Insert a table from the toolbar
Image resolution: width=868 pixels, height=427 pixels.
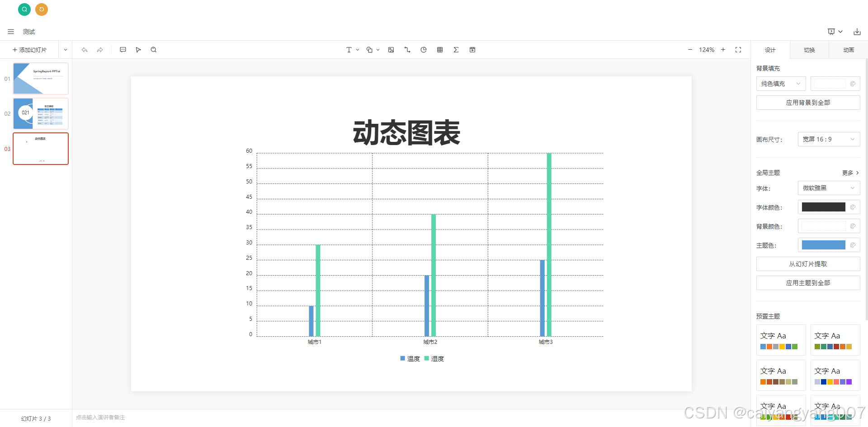click(x=439, y=50)
